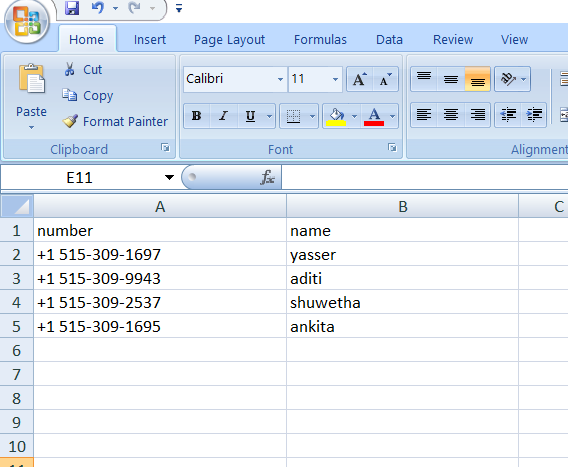Click Copy in the Clipboard group
This screenshot has width=568, height=467.
coord(87,96)
